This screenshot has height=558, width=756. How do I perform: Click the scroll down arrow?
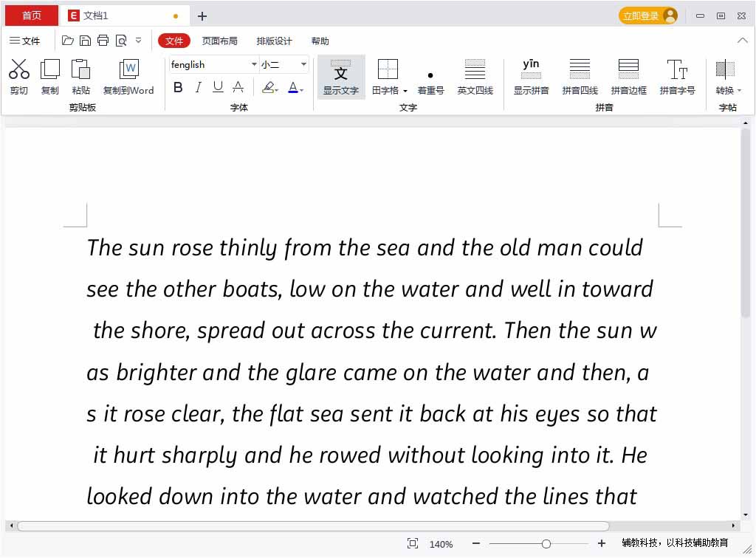click(x=746, y=514)
